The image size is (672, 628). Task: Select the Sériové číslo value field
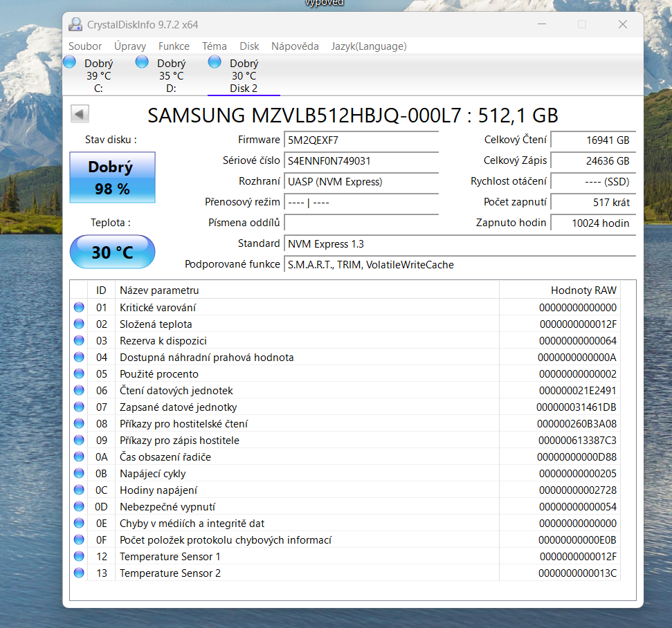tap(361, 160)
